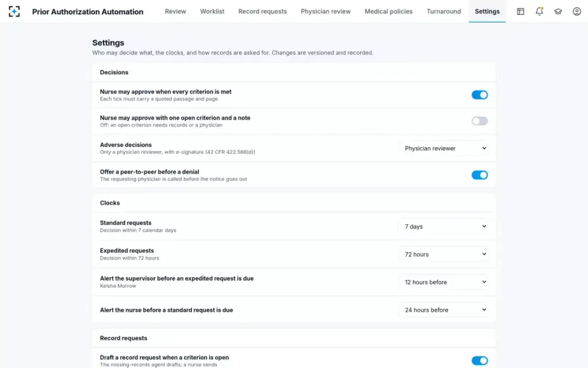Toggle drafting a record request when criterion open
The height and width of the screenshot is (368, 588).
(x=480, y=361)
